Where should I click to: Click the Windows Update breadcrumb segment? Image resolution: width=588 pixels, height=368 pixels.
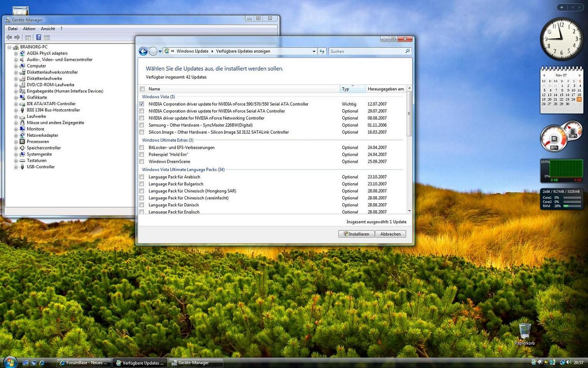(x=192, y=51)
